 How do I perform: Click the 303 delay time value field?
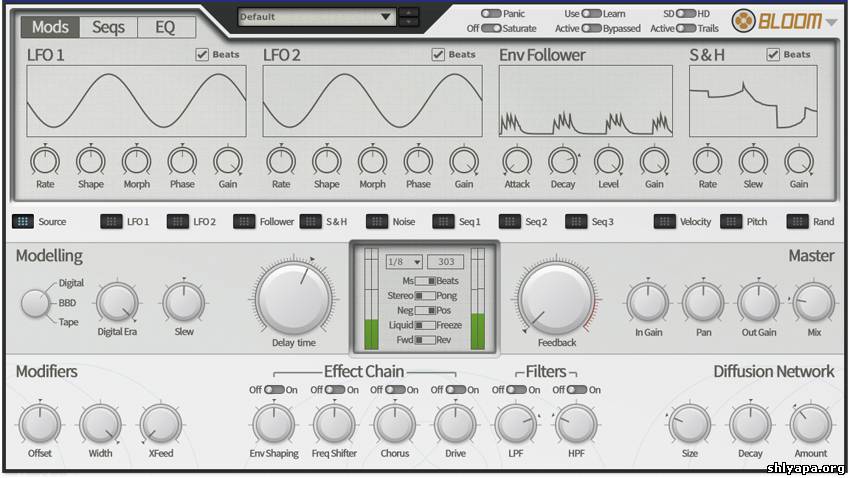[x=445, y=262]
